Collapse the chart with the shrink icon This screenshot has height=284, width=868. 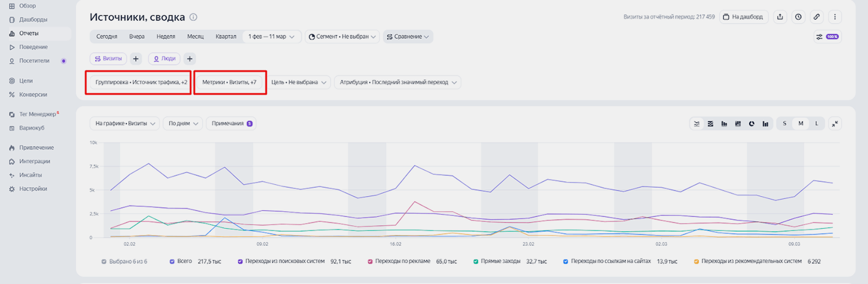point(835,123)
